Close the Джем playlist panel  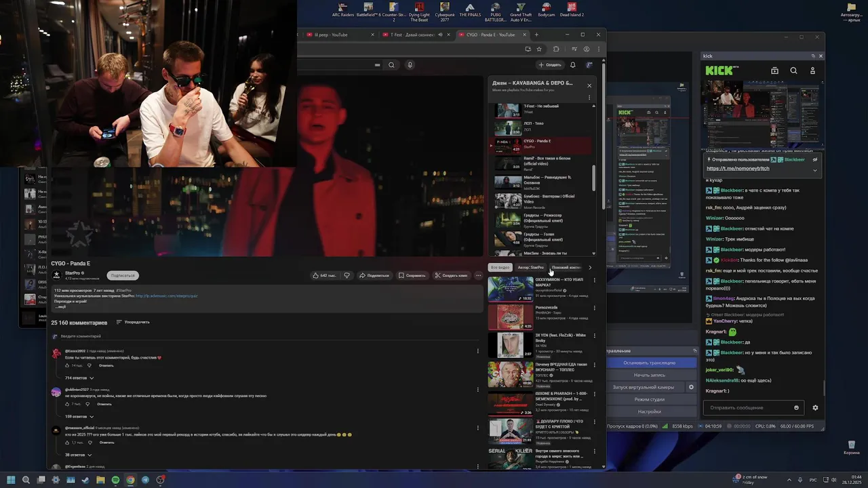tap(589, 85)
